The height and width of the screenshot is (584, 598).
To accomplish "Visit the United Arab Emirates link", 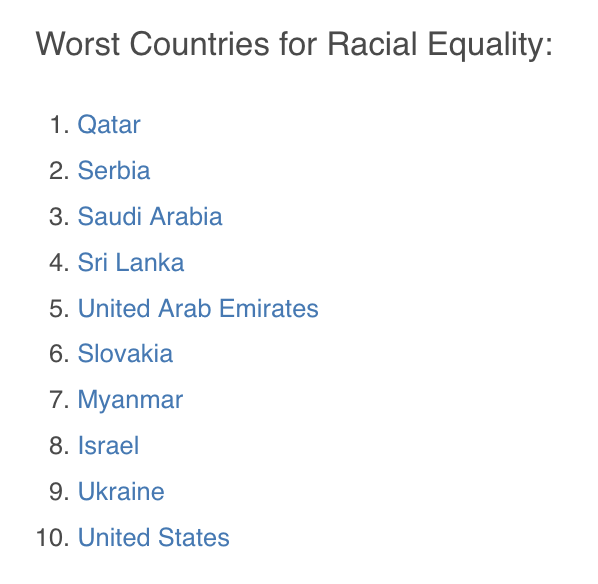I will pos(198,308).
